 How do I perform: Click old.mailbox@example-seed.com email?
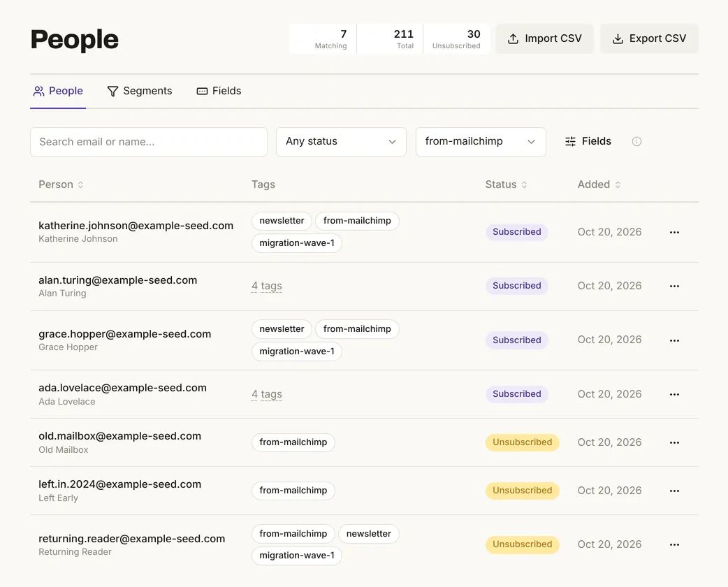pos(119,436)
